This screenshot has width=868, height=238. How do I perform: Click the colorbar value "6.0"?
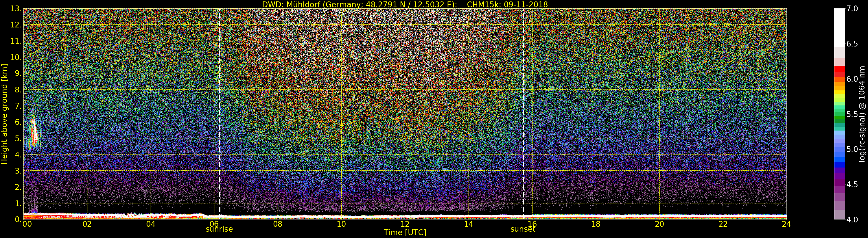tap(852, 79)
